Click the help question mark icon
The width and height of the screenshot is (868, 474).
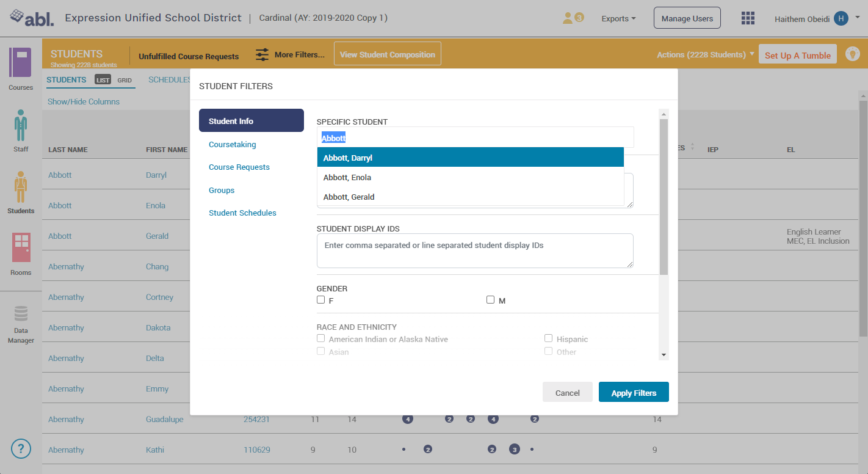tap(21, 449)
